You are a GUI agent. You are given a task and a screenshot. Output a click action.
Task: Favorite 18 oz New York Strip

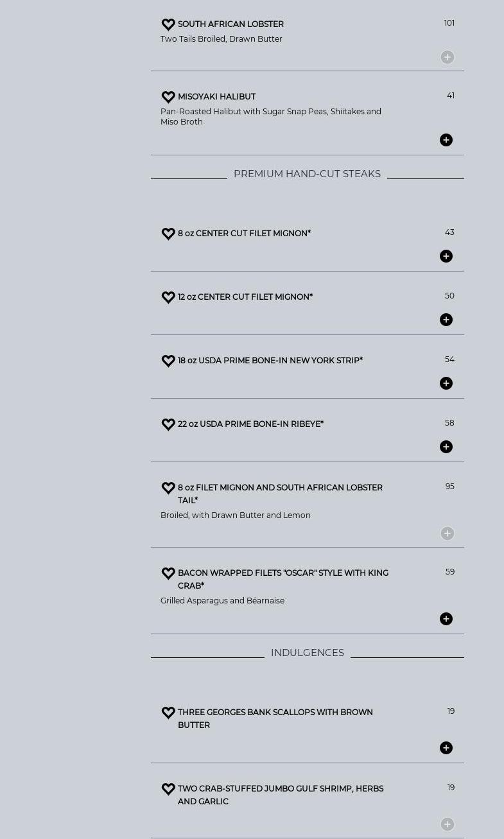point(168,361)
